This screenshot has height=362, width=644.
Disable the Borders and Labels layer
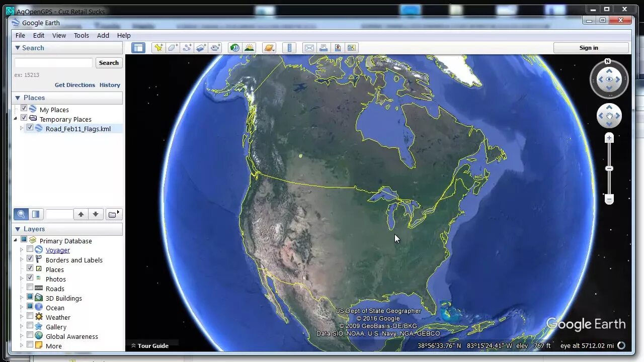(x=30, y=259)
